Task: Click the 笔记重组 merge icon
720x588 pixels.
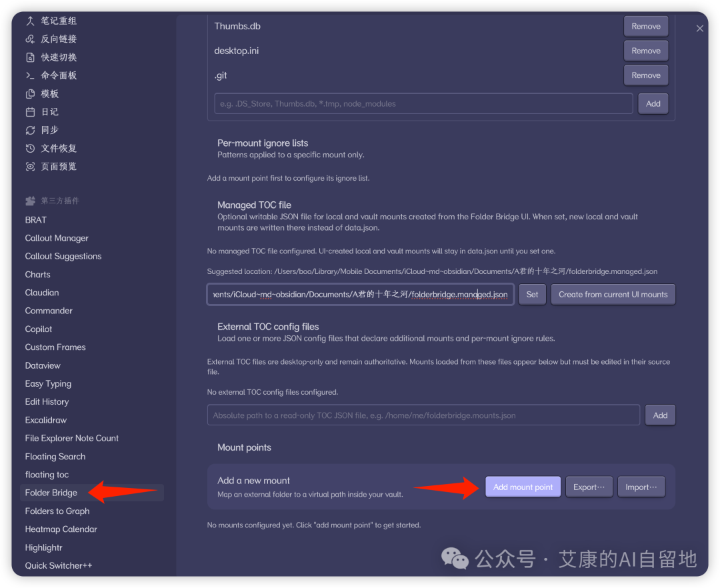Action: [30, 21]
